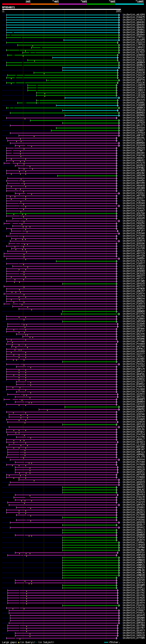Click the UniRef100_P16133 hit label
Screen dimensions: 146x644
coord(133,42)
